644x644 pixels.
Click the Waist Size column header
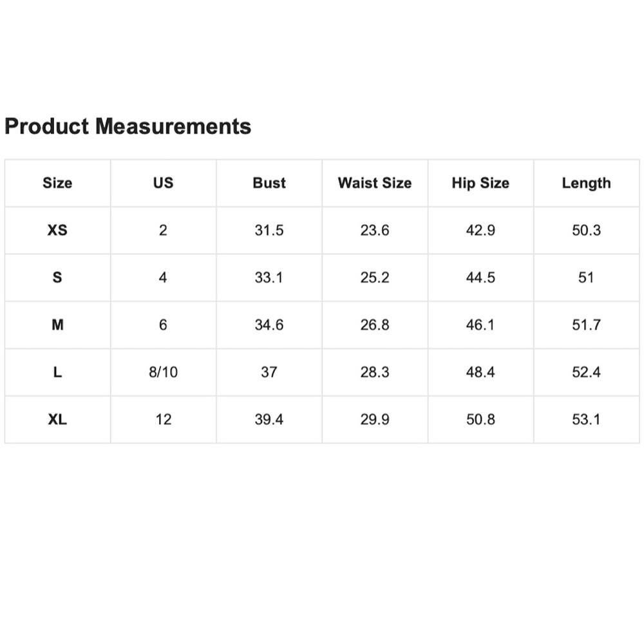click(374, 183)
